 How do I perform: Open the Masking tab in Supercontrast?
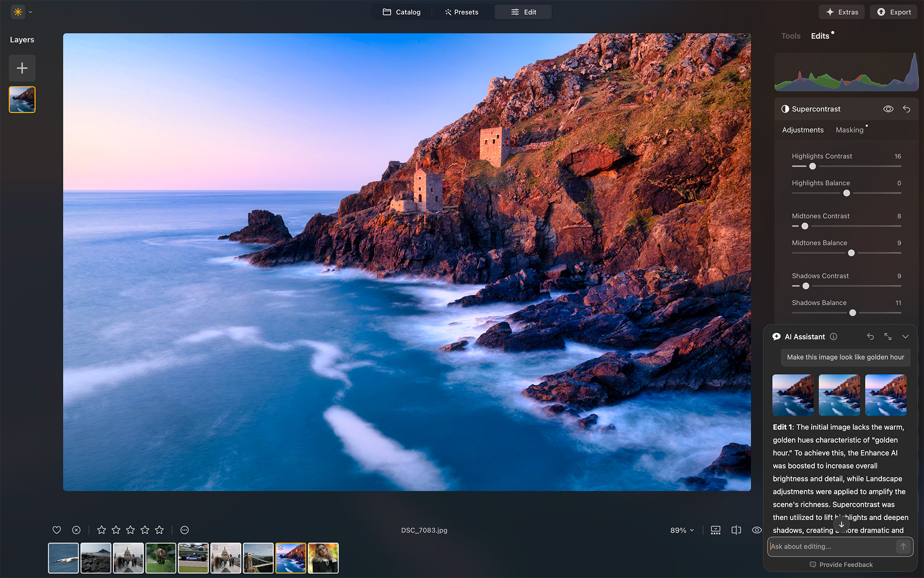coord(850,130)
